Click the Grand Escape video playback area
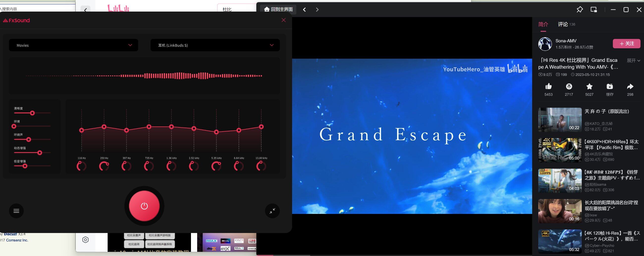644x256 pixels. (x=412, y=136)
